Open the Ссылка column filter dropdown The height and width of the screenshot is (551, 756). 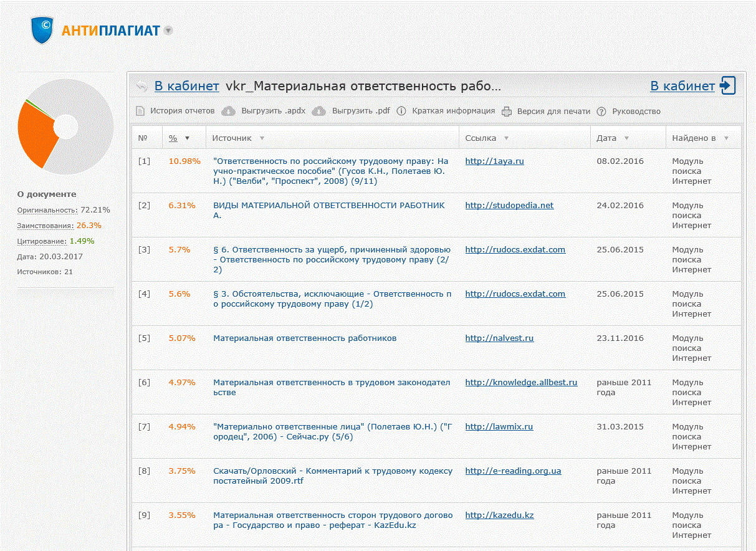[x=506, y=138]
